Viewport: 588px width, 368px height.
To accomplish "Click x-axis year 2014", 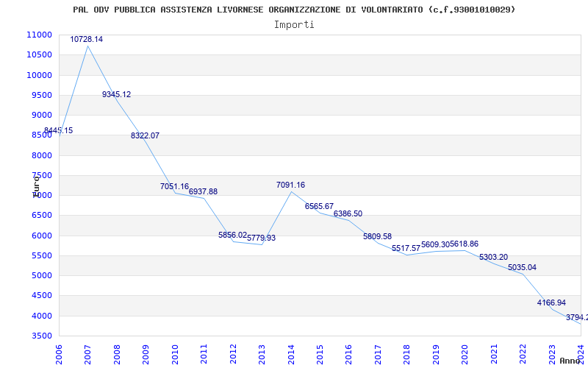I will pos(290,355).
